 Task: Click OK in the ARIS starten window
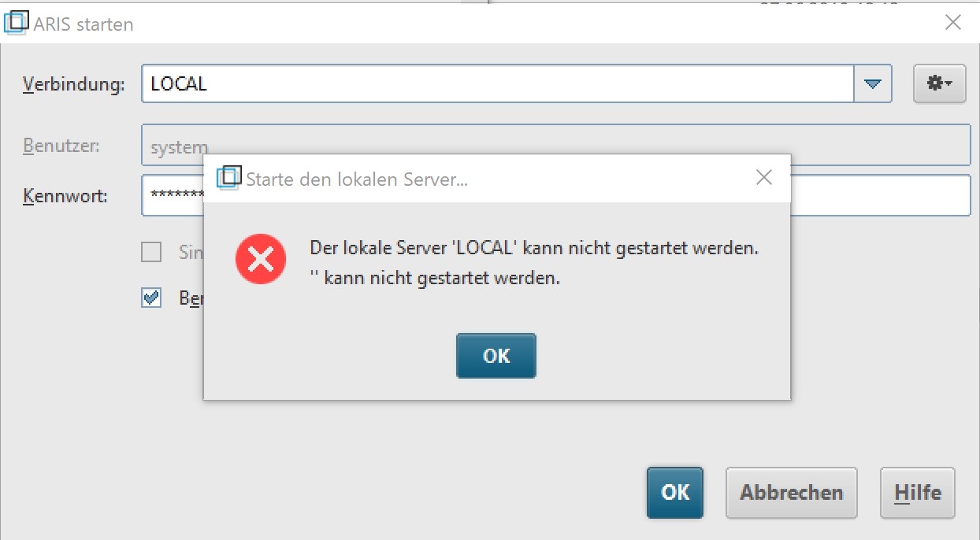tap(675, 493)
